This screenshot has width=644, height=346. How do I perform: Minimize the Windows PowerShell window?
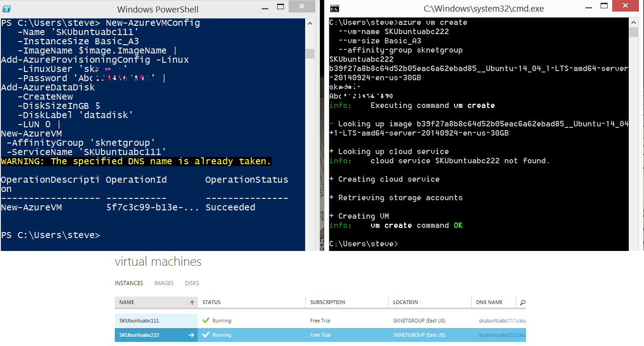[264, 9]
